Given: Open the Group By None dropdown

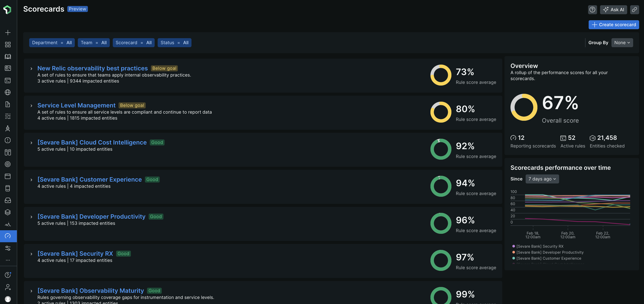Looking at the screenshot, I should click(x=622, y=42).
